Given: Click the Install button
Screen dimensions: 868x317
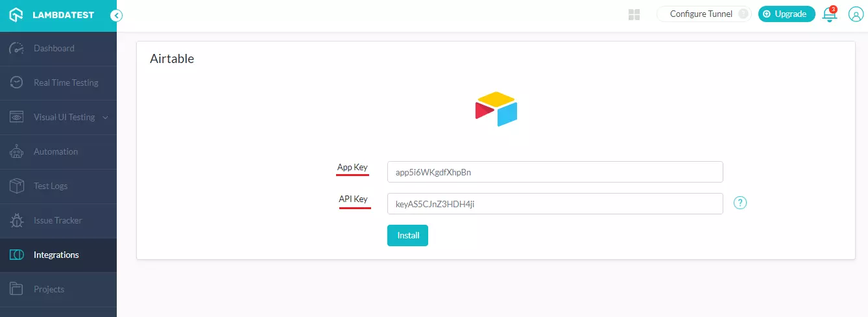Looking at the screenshot, I should (407, 236).
